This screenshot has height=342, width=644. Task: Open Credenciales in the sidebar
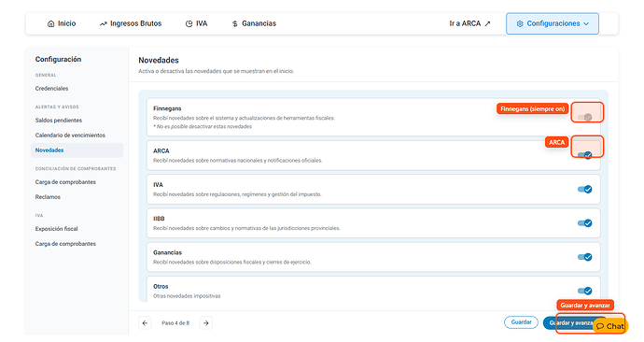click(x=51, y=89)
